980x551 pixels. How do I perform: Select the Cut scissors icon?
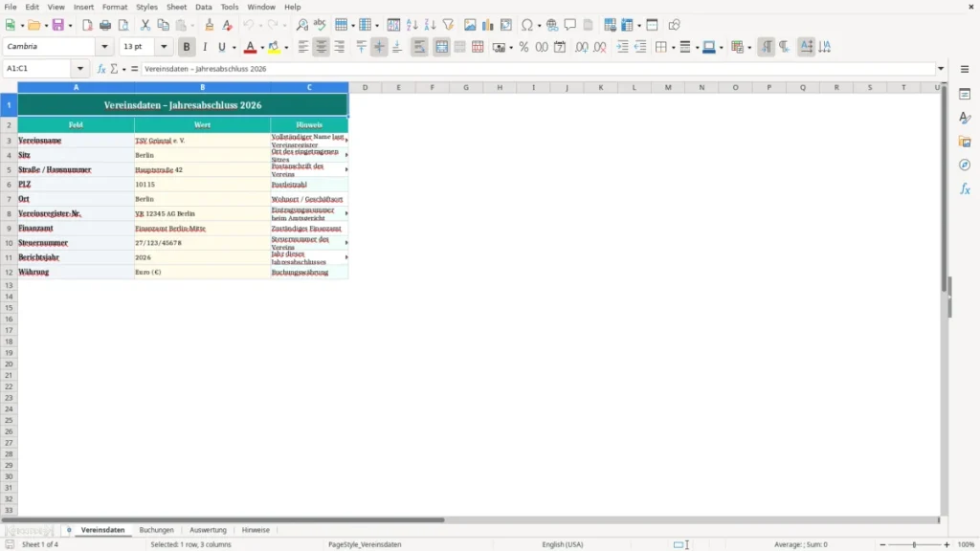click(x=145, y=25)
